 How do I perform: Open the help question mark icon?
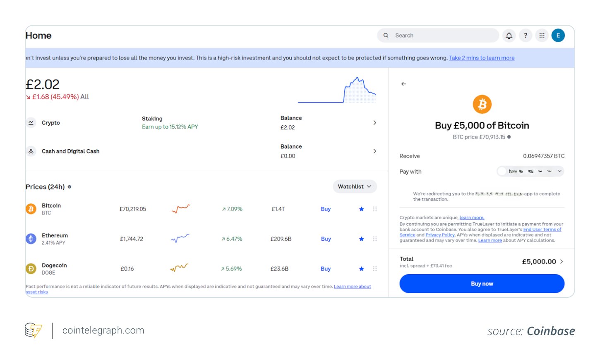[526, 36]
